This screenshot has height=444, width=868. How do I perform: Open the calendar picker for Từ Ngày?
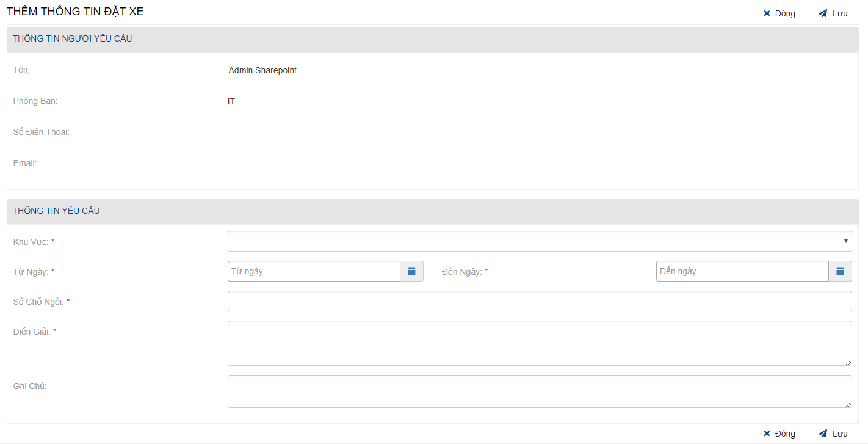pos(411,271)
